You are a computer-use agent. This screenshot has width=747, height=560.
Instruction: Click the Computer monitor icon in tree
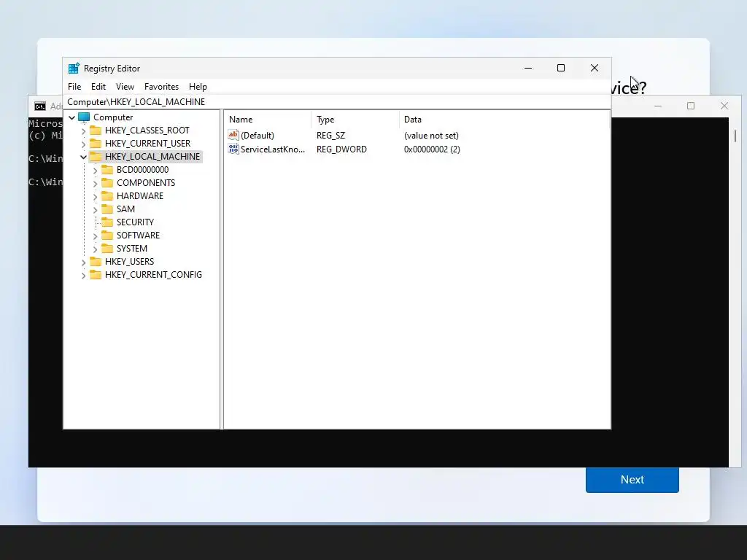(x=84, y=117)
